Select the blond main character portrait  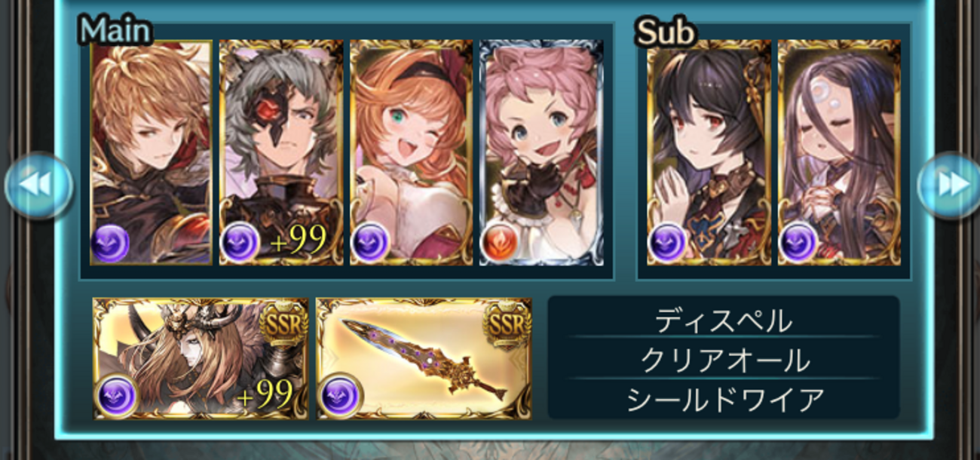click(x=152, y=153)
